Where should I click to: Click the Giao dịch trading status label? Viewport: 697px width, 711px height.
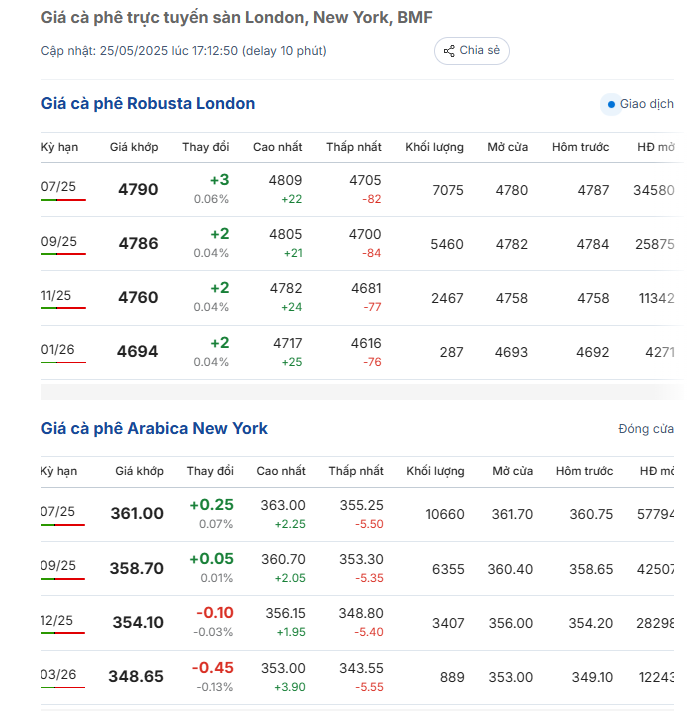647,104
